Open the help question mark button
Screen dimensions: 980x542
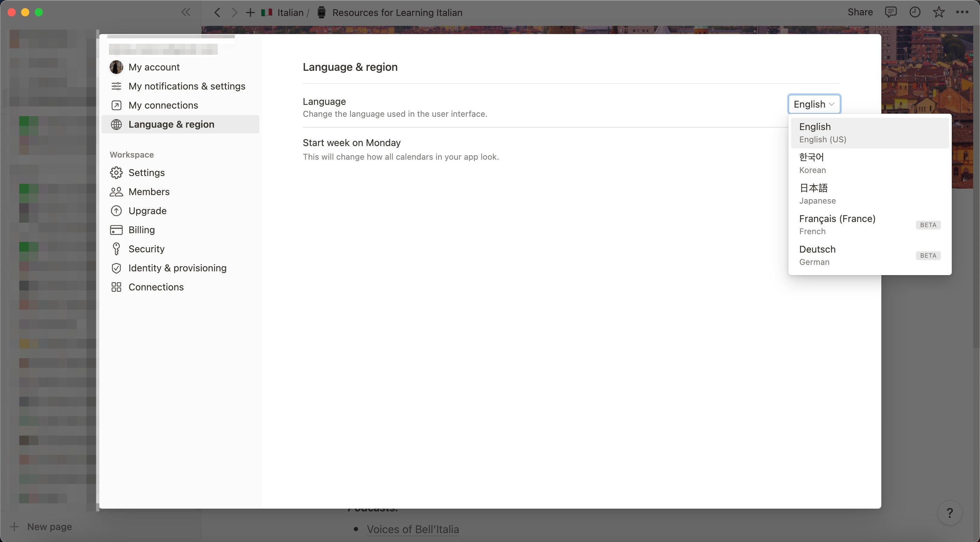click(x=950, y=513)
